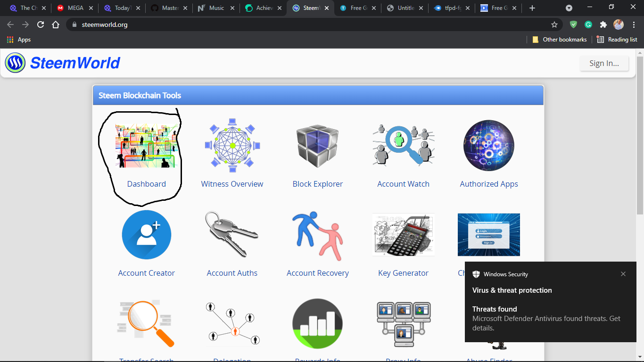Open the Chrome three-dot menu

click(633, 25)
